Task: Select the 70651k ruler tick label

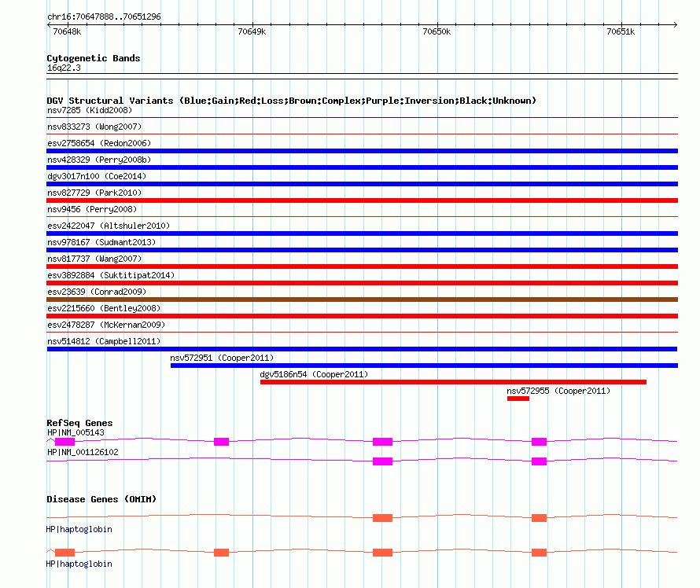Action: click(x=621, y=32)
